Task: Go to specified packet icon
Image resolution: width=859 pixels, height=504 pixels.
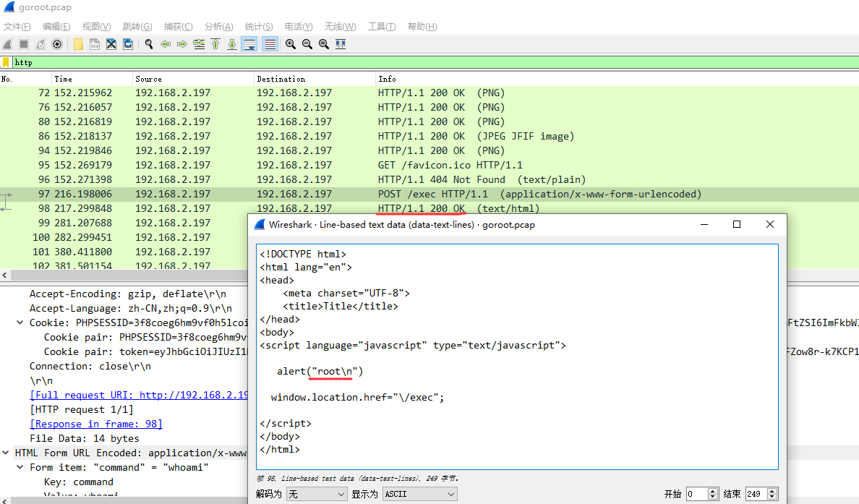Action: coord(199,44)
